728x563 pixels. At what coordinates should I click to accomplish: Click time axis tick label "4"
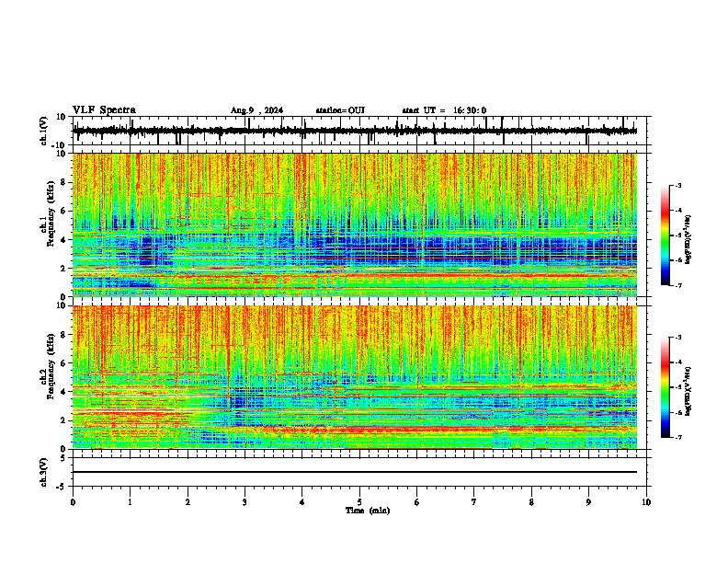[x=302, y=502]
